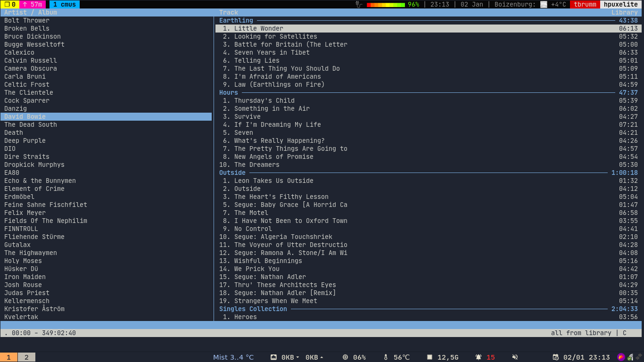The image size is (644, 362).
Task: Click the download speed arrow indicator
Action: pyautogui.click(x=297, y=357)
